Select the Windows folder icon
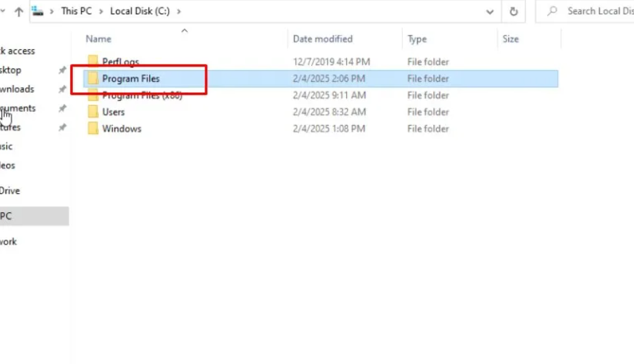The height and width of the screenshot is (364, 634). [93, 128]
